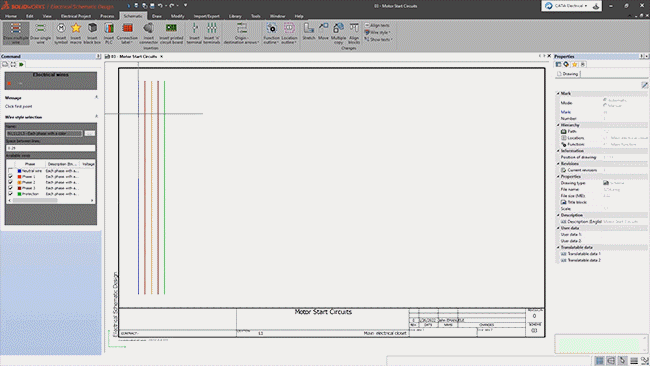Image resolution: width=650 pixels, height=366 pixels.
Task: Click the Function outline tool
Action: (x=272, y=33)
